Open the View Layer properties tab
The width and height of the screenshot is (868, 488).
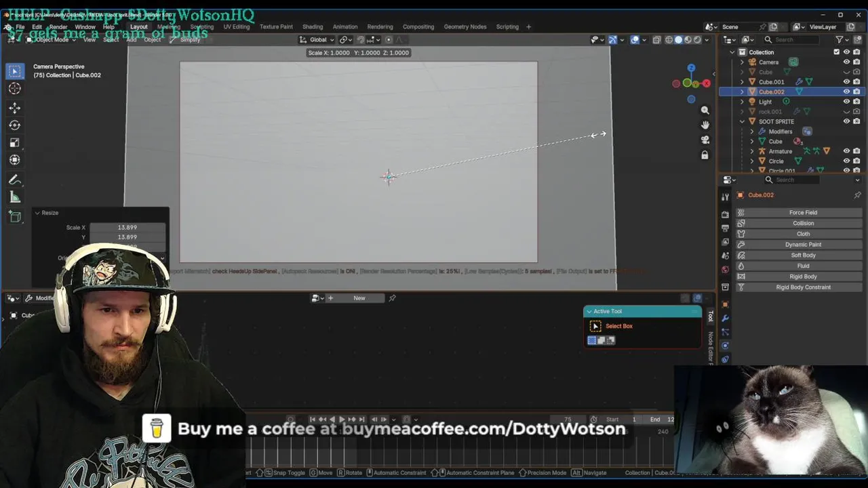point(725,241)
